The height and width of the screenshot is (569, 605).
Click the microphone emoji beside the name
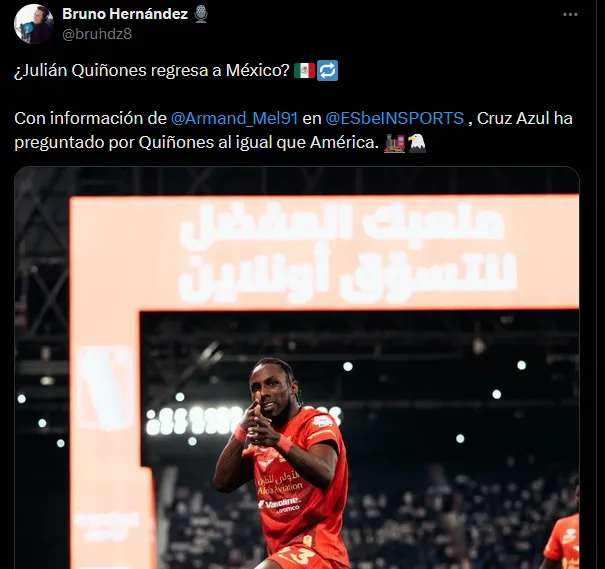[x=201, y=14]
